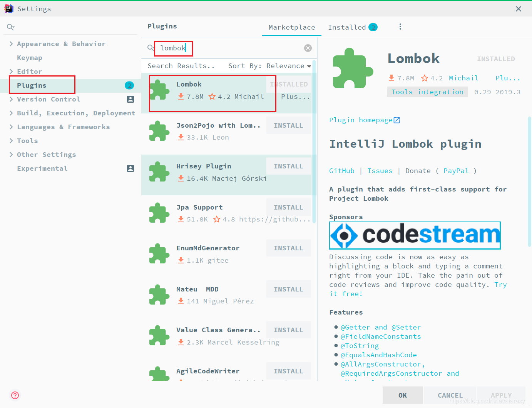Expand the Tools settings section

coord(11,141)
